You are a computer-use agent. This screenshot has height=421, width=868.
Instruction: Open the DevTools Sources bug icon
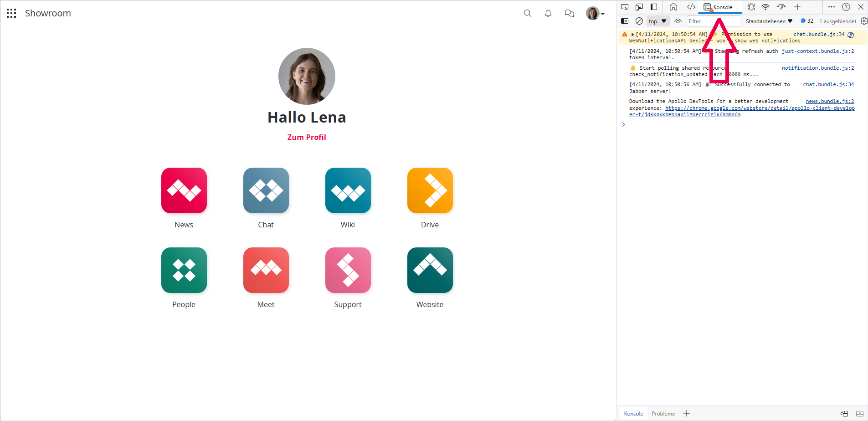pyautogui.click(x=751, y=7)
